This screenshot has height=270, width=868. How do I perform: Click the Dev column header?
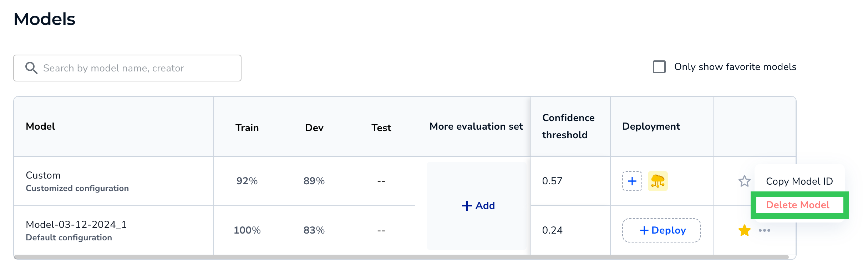[314, 128]
